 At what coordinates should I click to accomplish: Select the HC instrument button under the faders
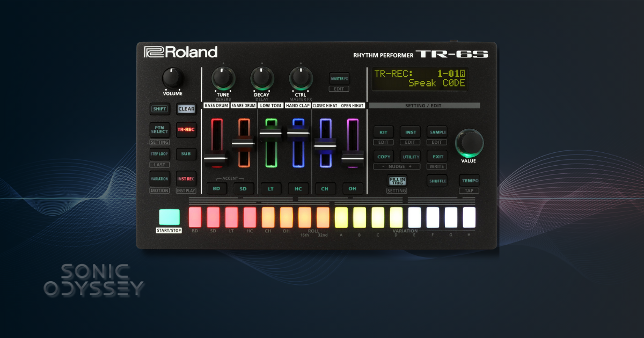coord(298,188)
